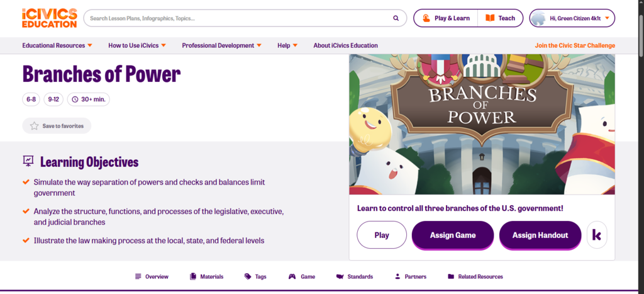Open Join the Civic Star Challenge link
The height and width of the screenshot is (294, 644).
pyautogui.click(x=575, y=45)
